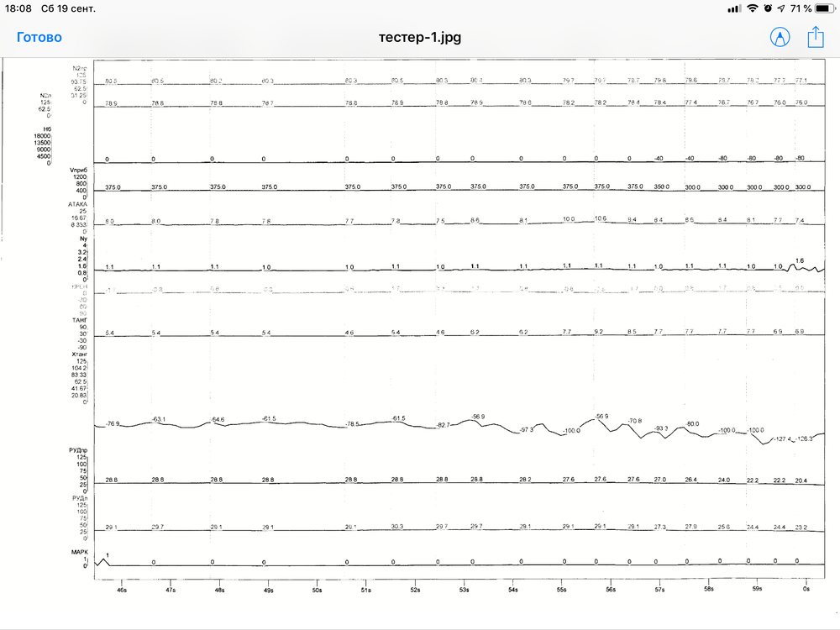Tap the date Сб 19 сент.

68,8
